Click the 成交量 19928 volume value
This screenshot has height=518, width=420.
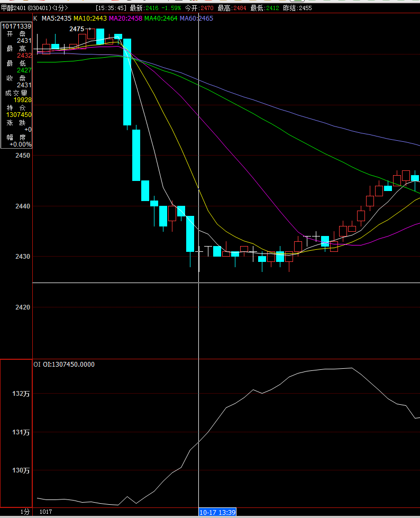coord(22,100)
